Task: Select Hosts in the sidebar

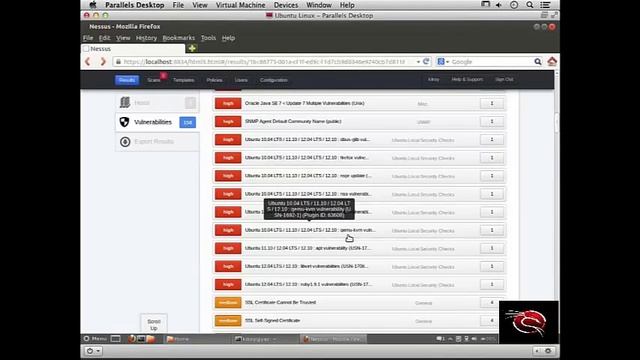Action: 157,102
